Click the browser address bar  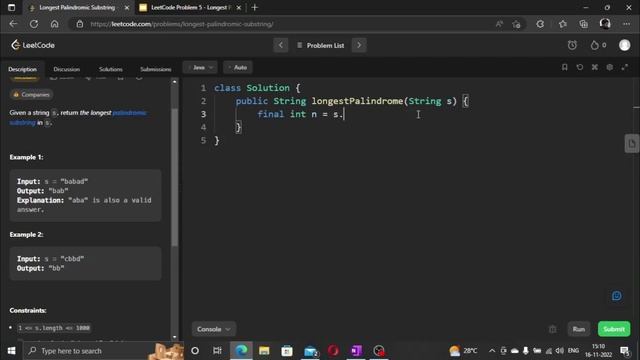pyautogui.click(x=286, y=24)
